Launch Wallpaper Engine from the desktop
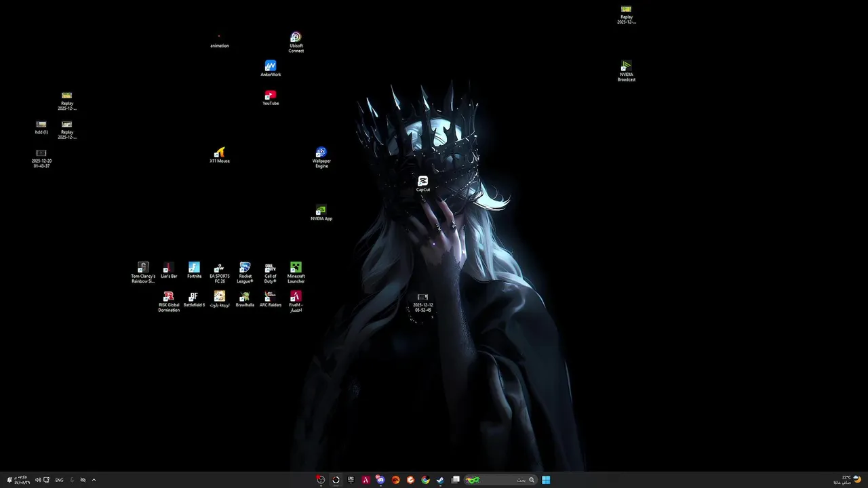 click(321, 157)
